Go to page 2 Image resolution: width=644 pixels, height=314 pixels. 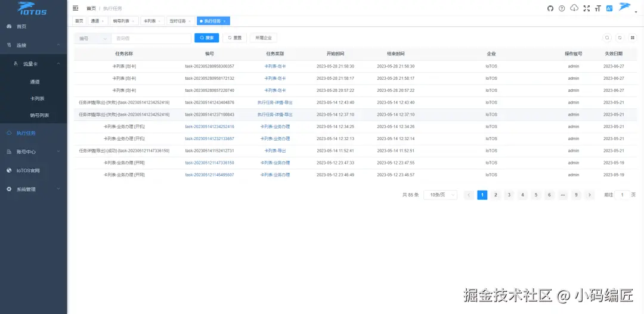coord(496,195)
